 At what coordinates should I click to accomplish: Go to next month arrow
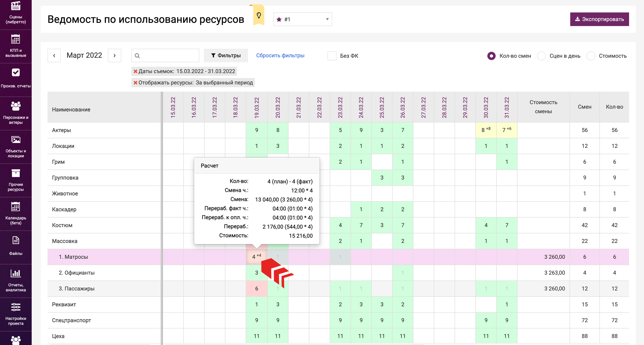[114, 55]
